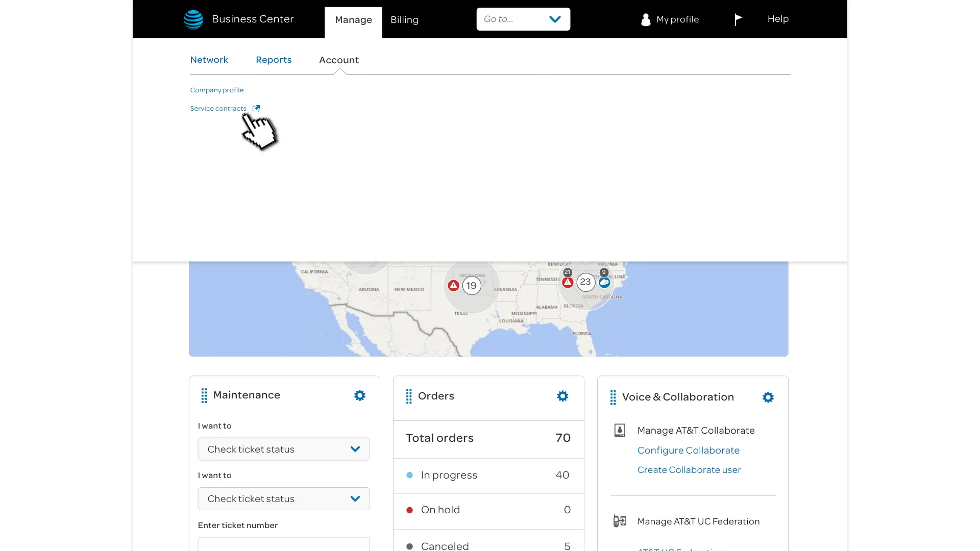
Task: Click the small 9 badge on the map
Action: pos(604,272)
